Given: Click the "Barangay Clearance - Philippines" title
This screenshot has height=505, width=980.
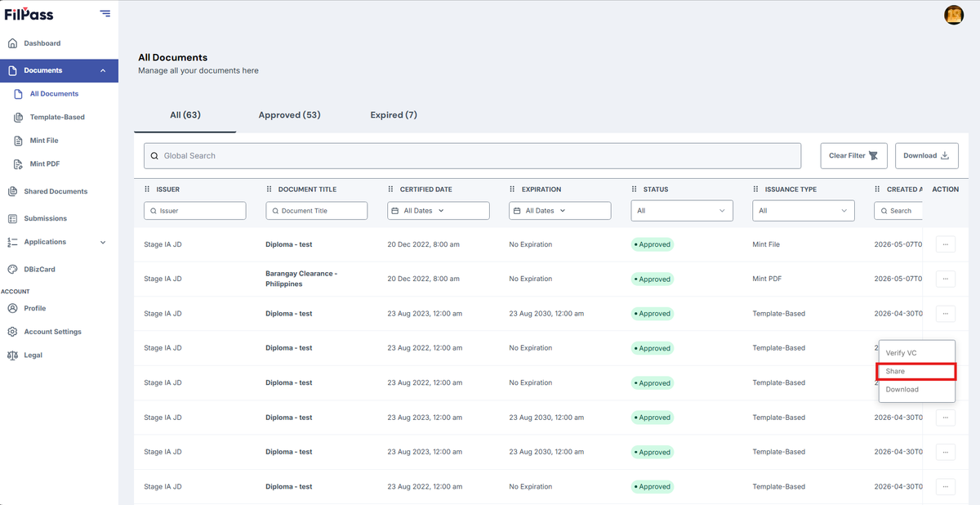Looking at the screenshot, I should [301, 279].
